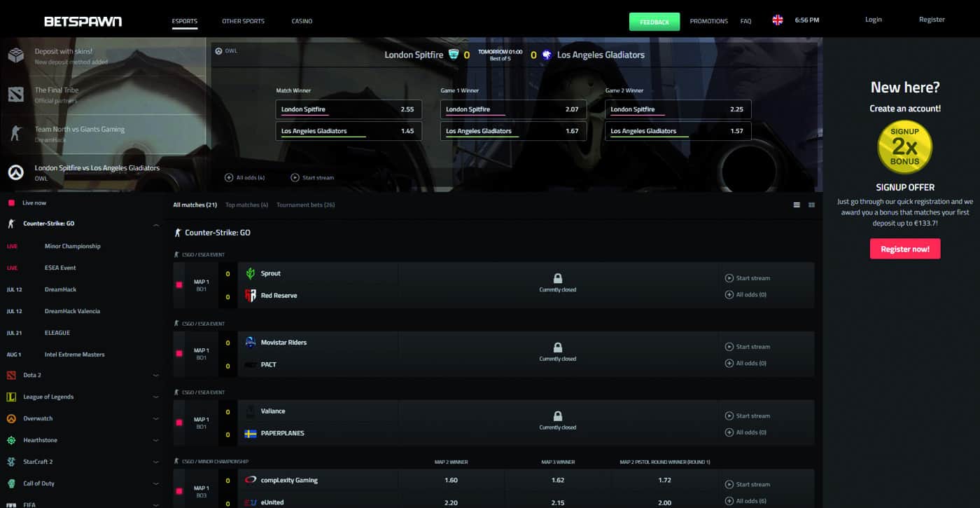Screen dimensions: 980x508
Task: Open ESEA Event in sidebar
Action: point(60,268)
